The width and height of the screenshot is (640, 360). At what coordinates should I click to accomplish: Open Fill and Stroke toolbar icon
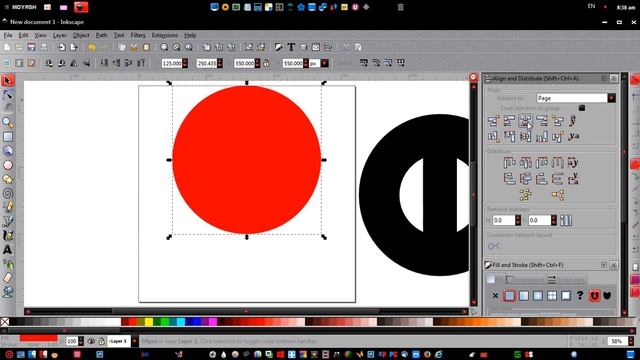(x=279, y=47)
